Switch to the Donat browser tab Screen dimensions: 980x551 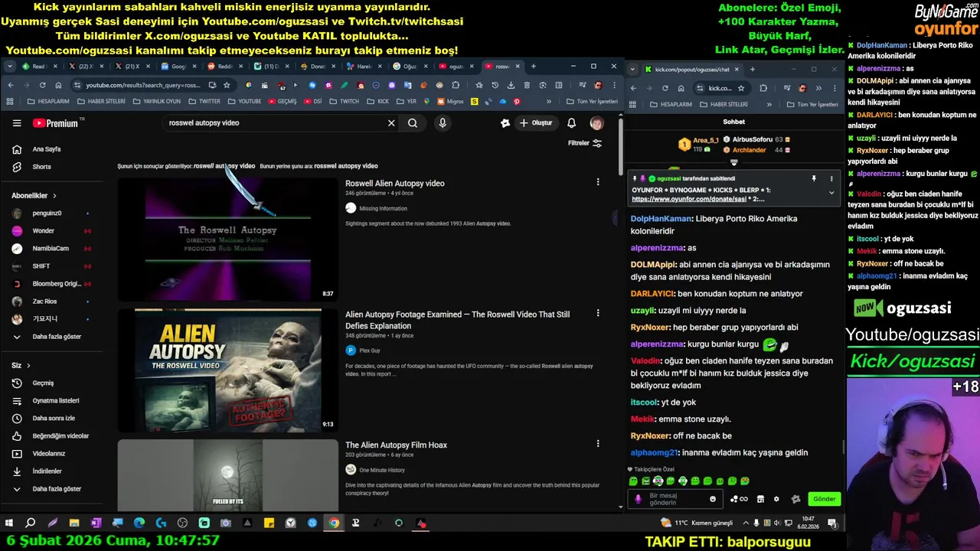point(315,67)
